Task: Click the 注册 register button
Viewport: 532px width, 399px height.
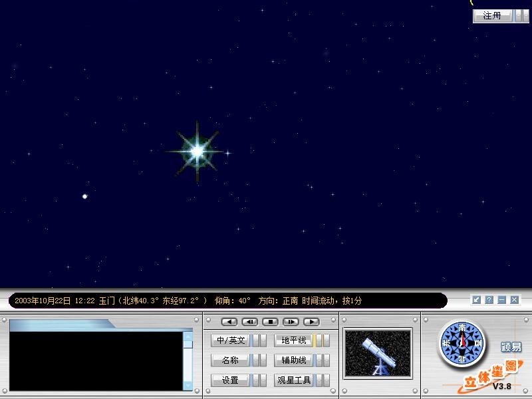Action: pos(492,15)
